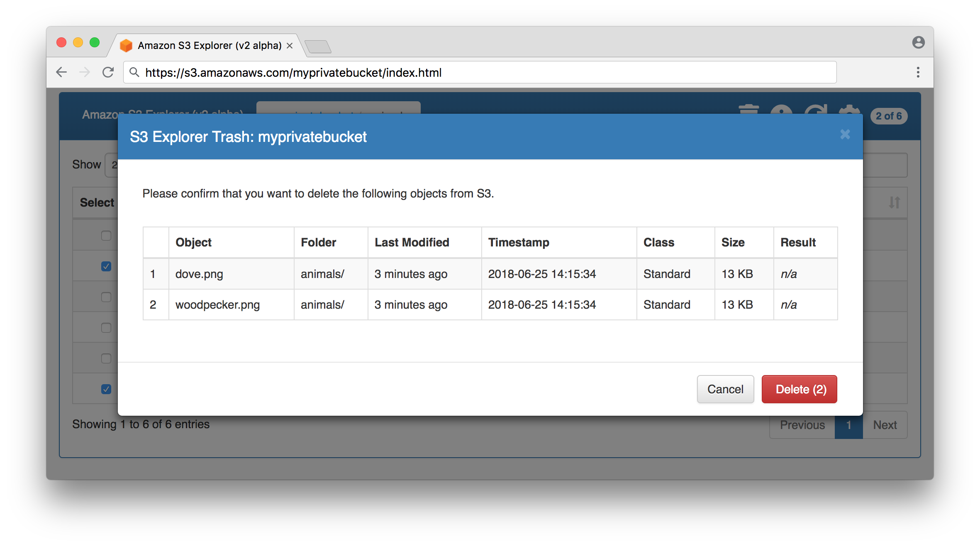Uncheck the last row's checked checkbox
980x546 pixels.
(106, 389)
